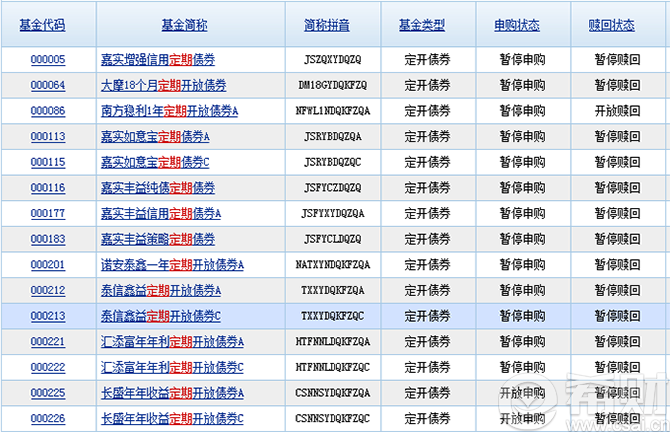This screenshot has width=670, height=432.
Task: Select pinyin cell NFWL1NDQKFZQA
Action: [x=332, y=111]
